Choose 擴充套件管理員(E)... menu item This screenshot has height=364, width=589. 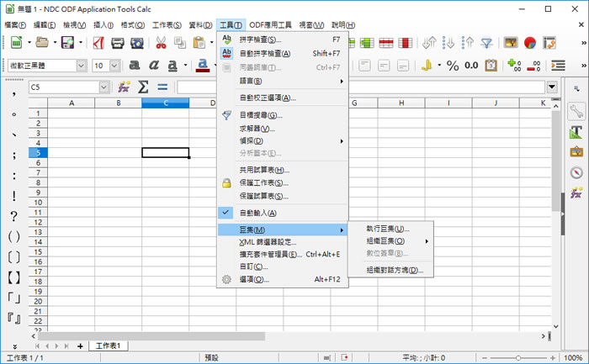283,255
